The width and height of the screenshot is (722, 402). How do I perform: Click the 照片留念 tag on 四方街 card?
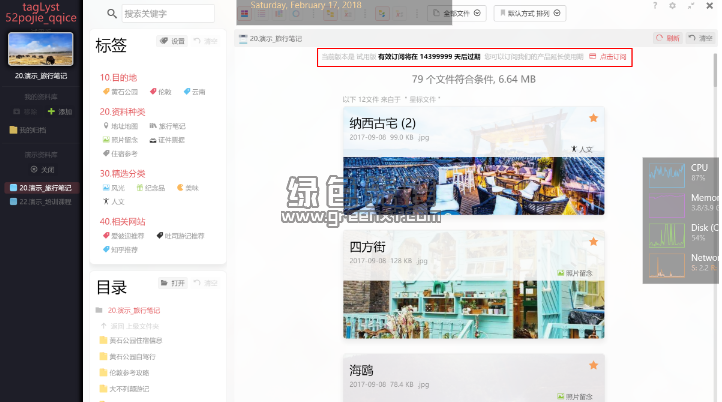coord(575,273)
